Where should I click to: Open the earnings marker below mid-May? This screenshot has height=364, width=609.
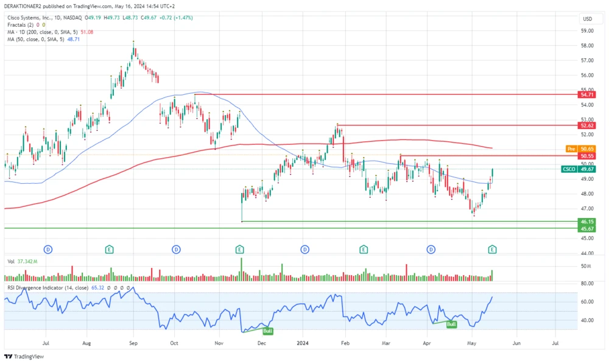click(x=492, y=249)
